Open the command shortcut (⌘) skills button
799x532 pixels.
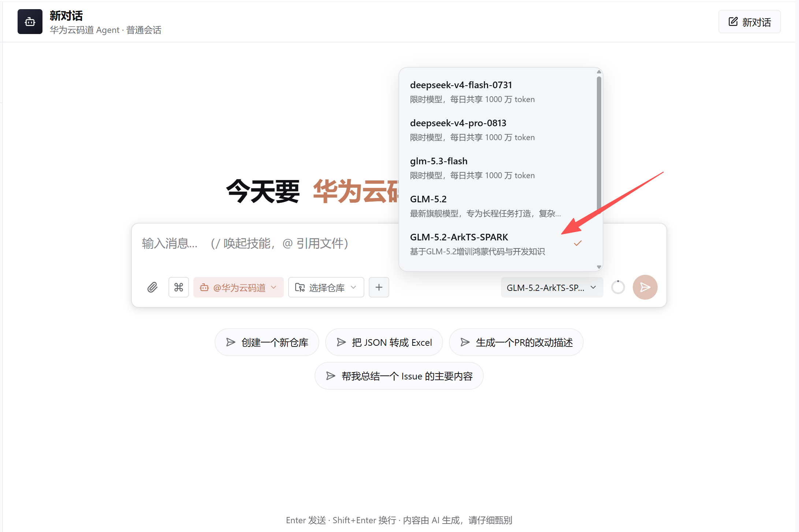pyautogui.click(x=179, y=287)
